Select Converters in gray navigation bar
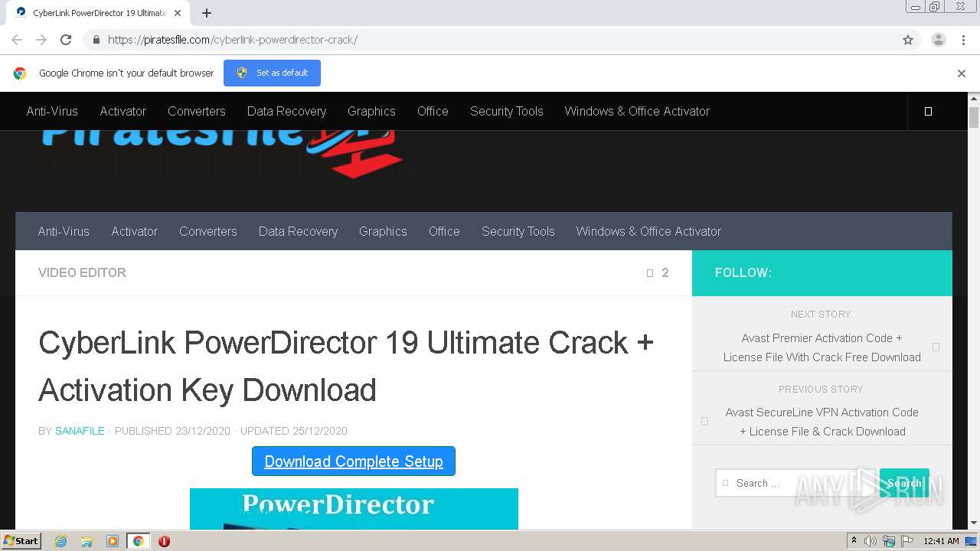The height and width of the screenshot is (551, 980). (208, 231)
